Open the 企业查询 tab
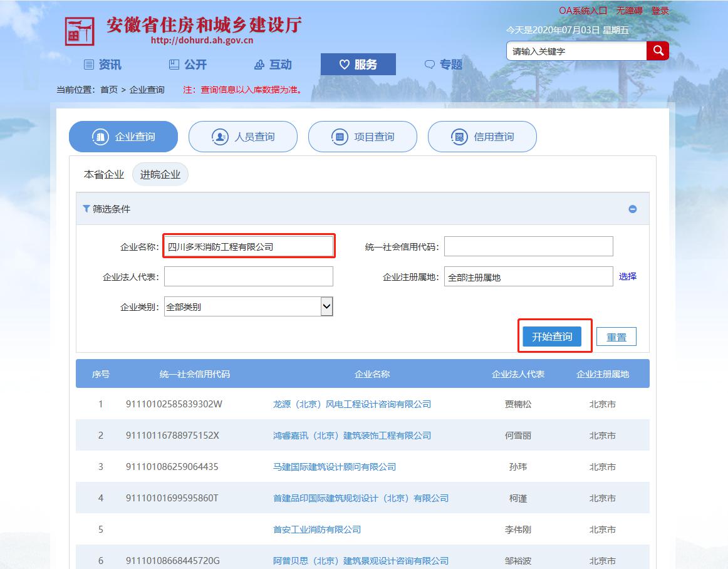This screenshot has height=569, width=728. (123, 137)
